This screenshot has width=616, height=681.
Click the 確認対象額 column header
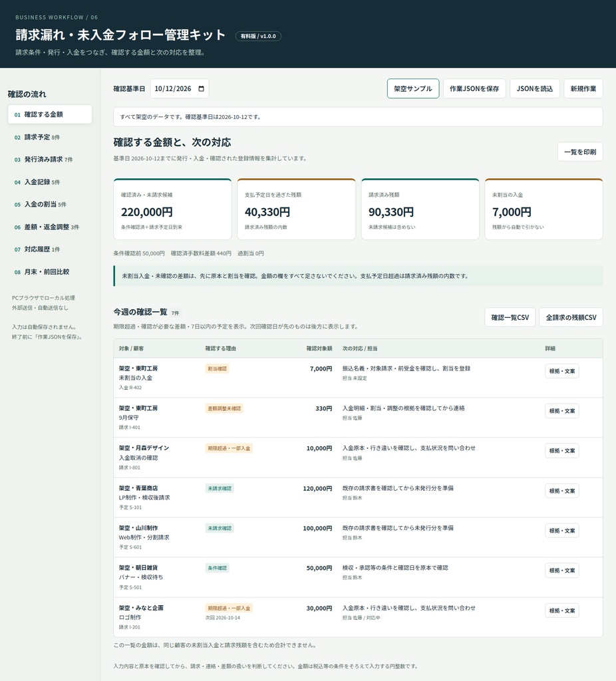pos(319,348)
